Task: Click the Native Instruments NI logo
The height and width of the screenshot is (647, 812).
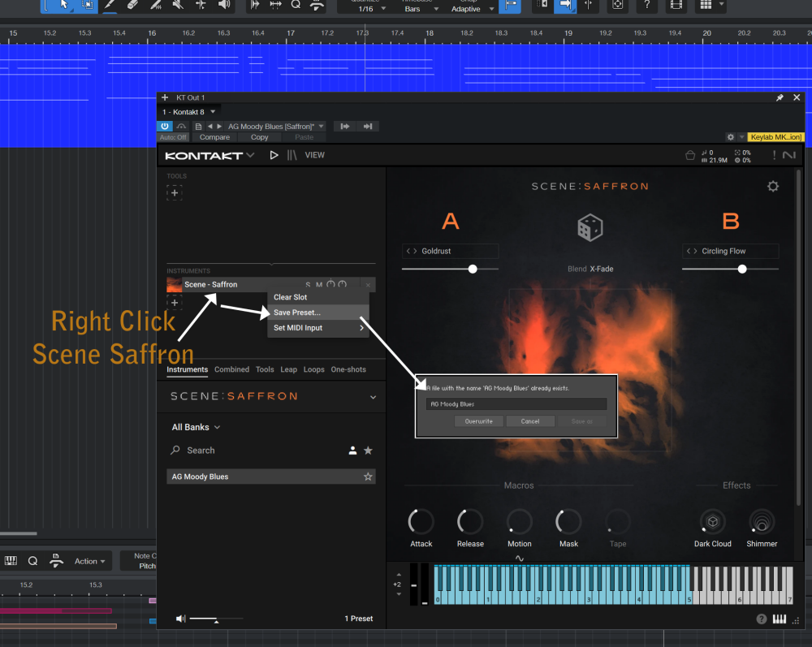Action: (789, 155)
